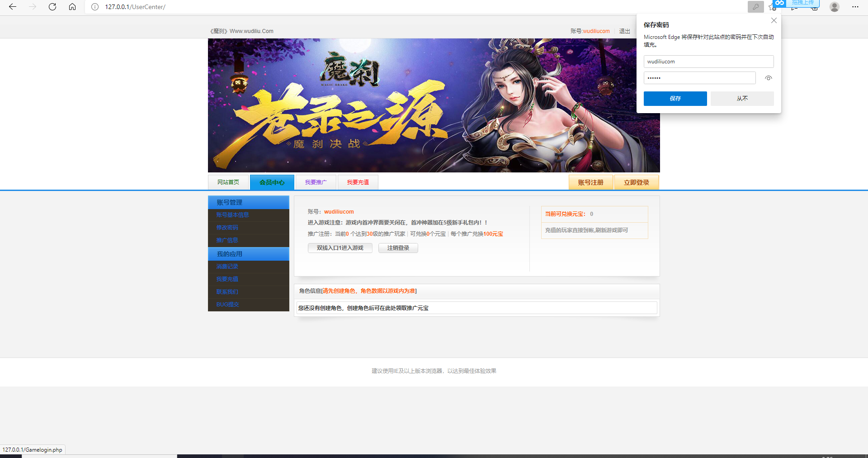Click the 双线入口1进入游戏 button
Image resolution: width=868 pixels, height=458 pixels.
[340, 248]
